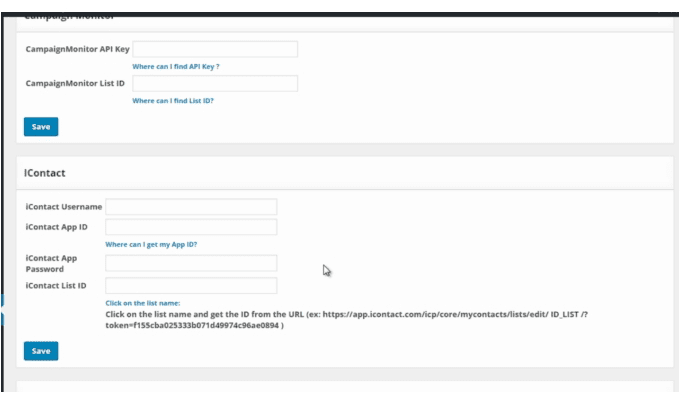
Task: Focus the iContact Username field
Action: coord(191,207)
